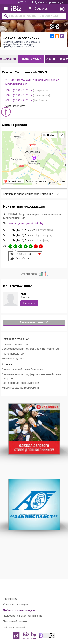
Task: Open the Odnoklassniki social icon
Action: click(x=57, y=36)
